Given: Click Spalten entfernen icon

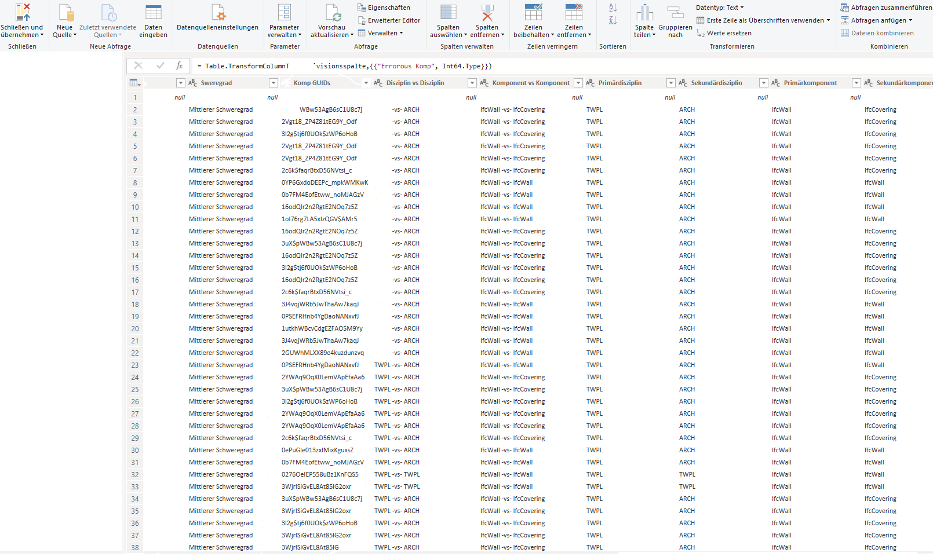Looking at the screenshot, I should (x=487, y=12).
